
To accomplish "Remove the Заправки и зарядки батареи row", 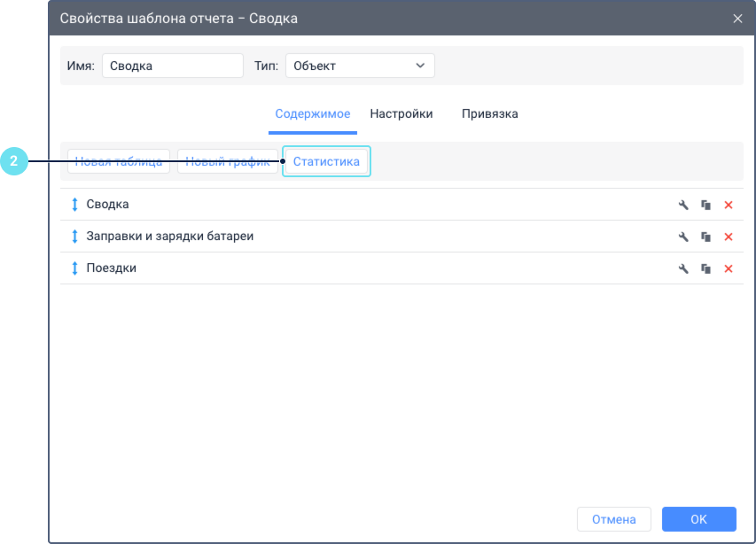I will 729,237.
